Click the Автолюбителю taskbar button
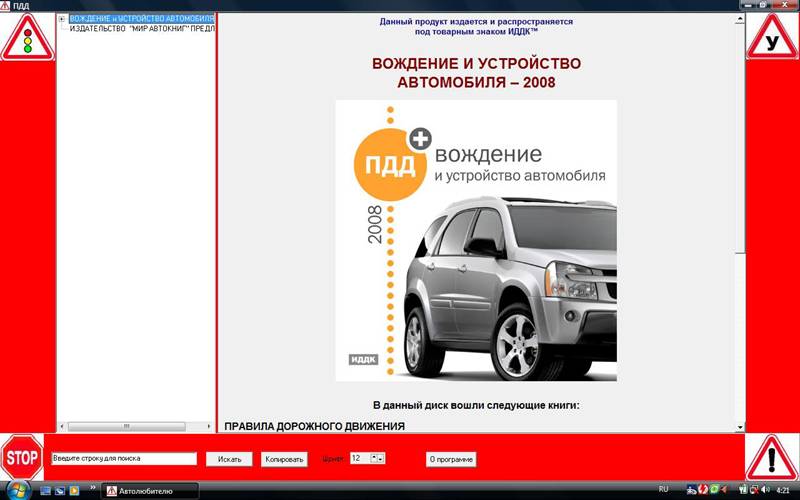The width and height of the screenshot is (800, 500). click(x=150, y=491)
